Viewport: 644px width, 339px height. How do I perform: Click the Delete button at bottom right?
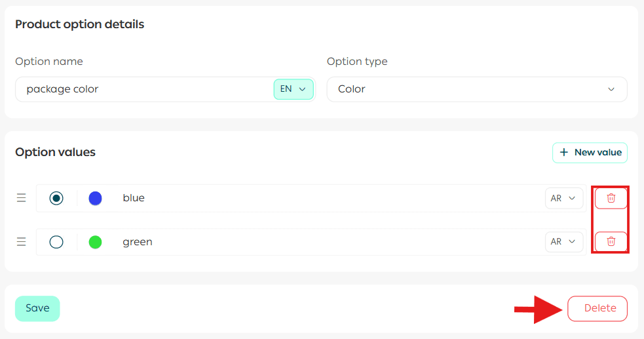click(x=597, y=308)
